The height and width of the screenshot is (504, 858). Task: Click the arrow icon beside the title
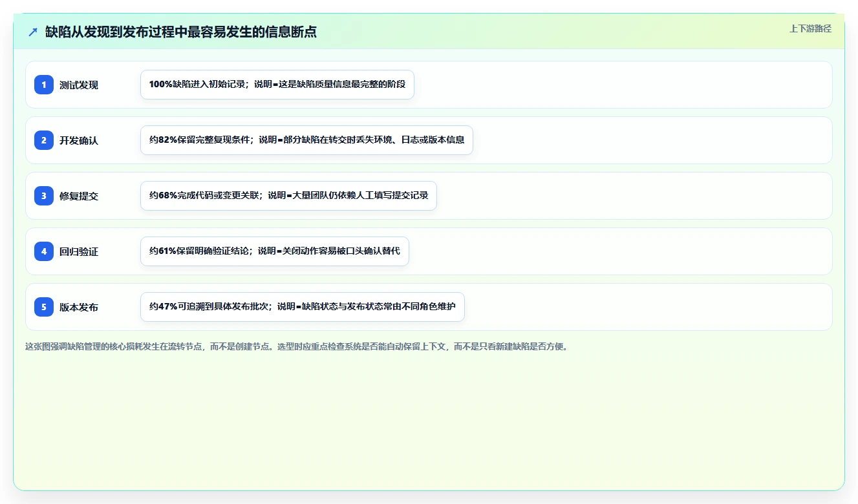click(33, 32)
